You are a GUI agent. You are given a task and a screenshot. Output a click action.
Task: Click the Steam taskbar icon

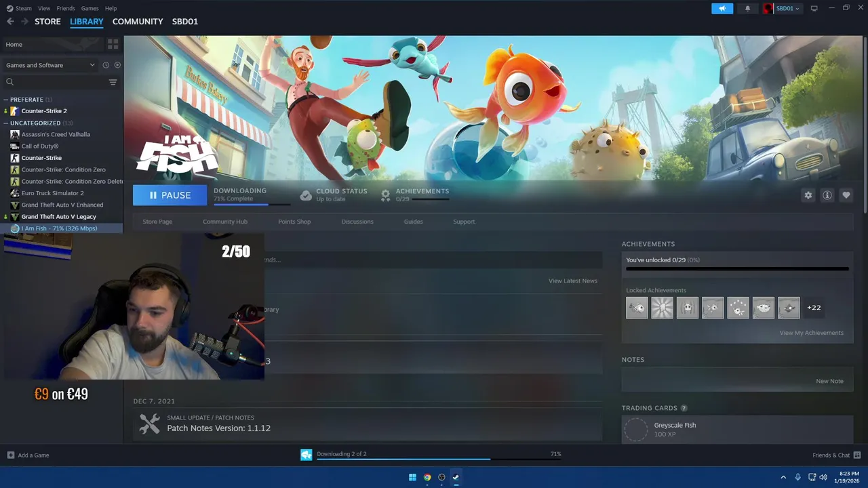456,477
